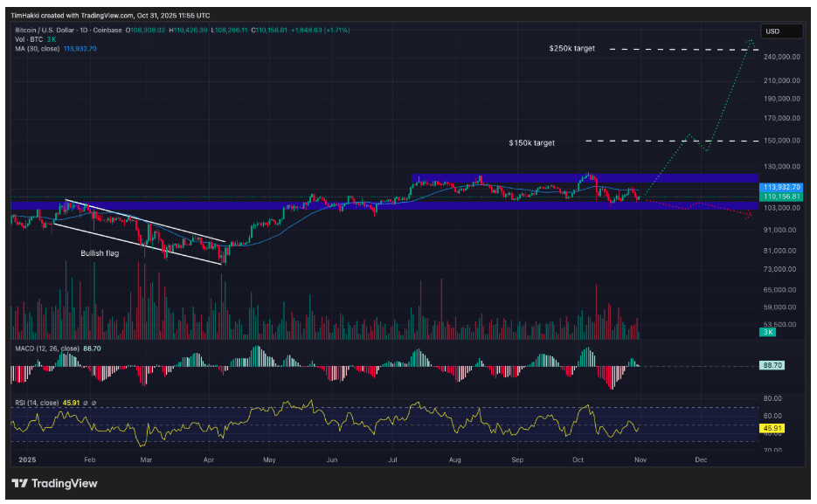
Task: Click the 210,000.00 price axis label
Action: click(x=781, y=80)
